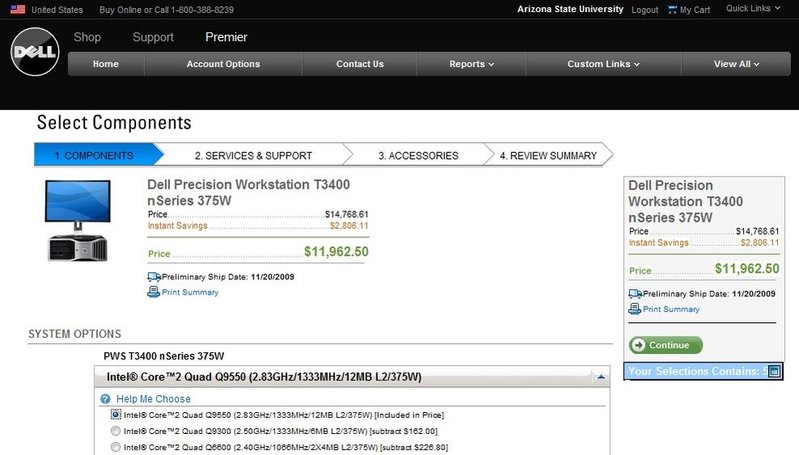799x455 pixels.
Task: Click the My Cart link
Action: pos(695,10)
